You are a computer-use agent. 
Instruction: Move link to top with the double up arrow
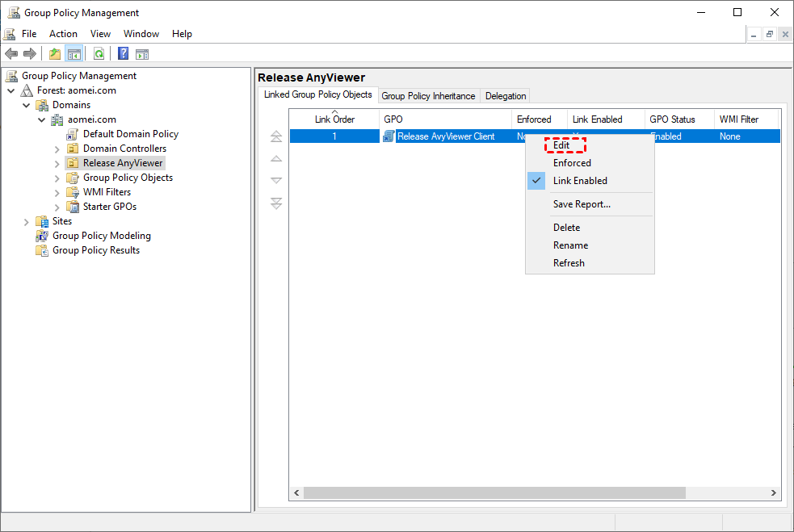[x=276, y=137]
